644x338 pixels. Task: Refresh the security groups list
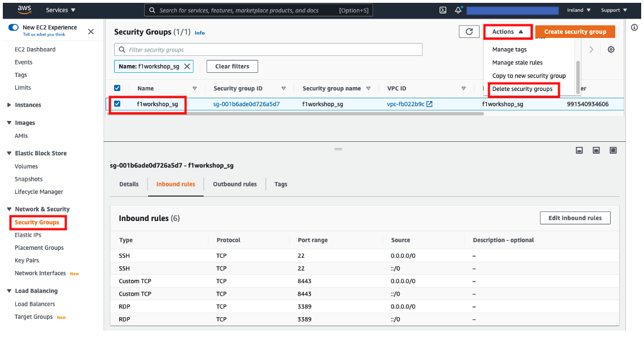(469, 32)
